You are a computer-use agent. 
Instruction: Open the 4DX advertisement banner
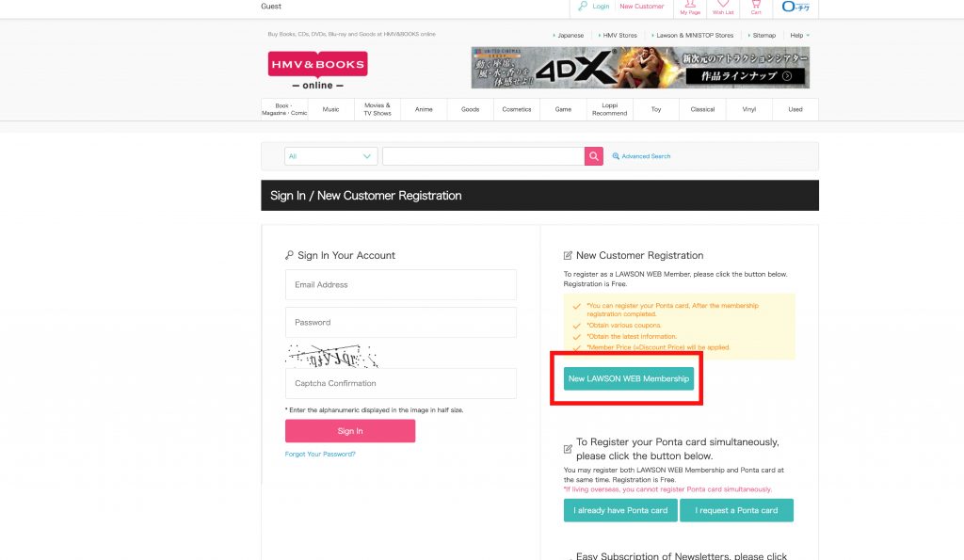click(639, 68)
